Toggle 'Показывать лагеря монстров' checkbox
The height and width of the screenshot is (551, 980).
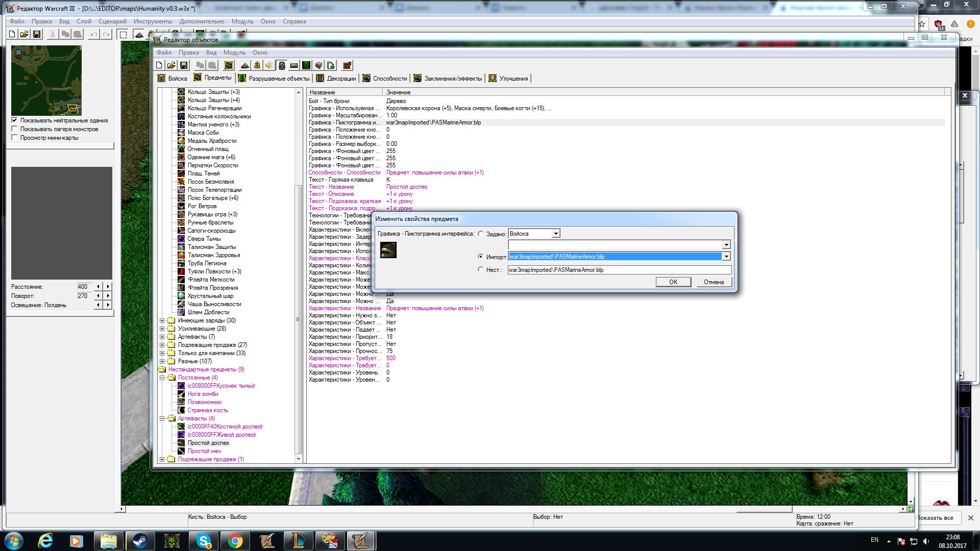pos(14,129)
